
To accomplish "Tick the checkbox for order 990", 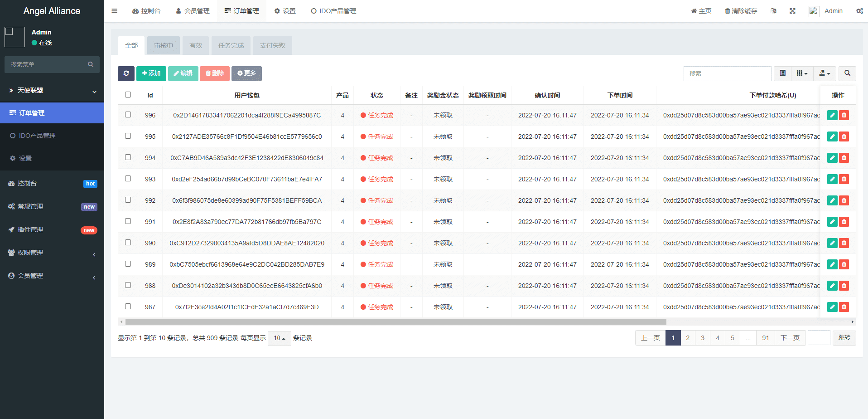I will point(128,243).
